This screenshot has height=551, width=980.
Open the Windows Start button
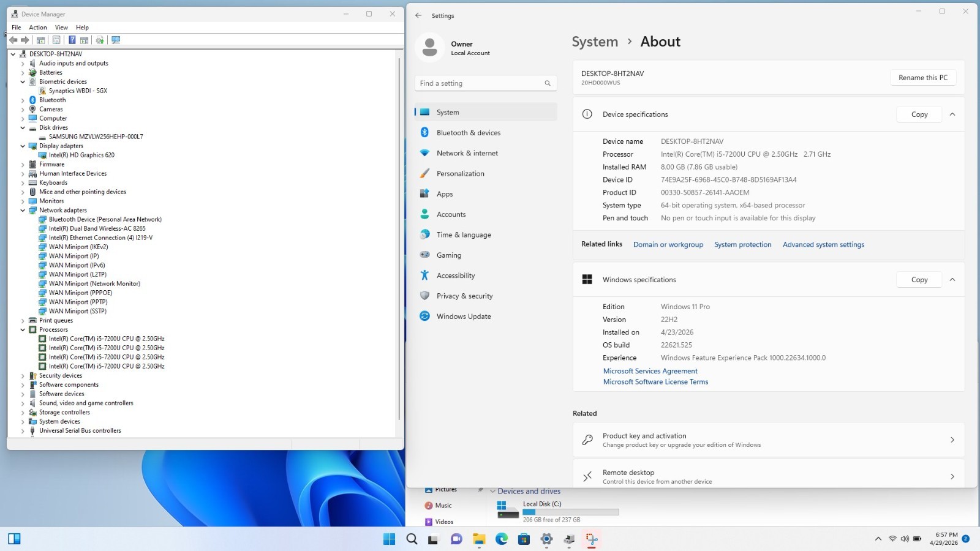(389, 539)
